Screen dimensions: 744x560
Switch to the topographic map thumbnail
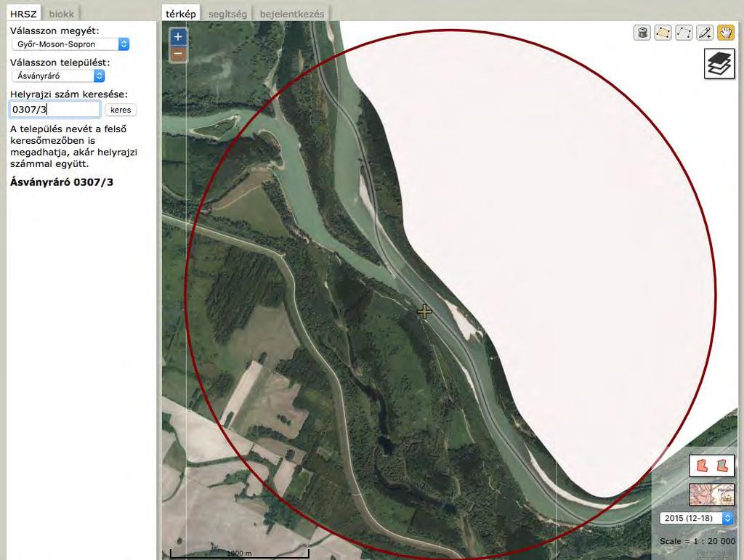(x=712, y=495)
